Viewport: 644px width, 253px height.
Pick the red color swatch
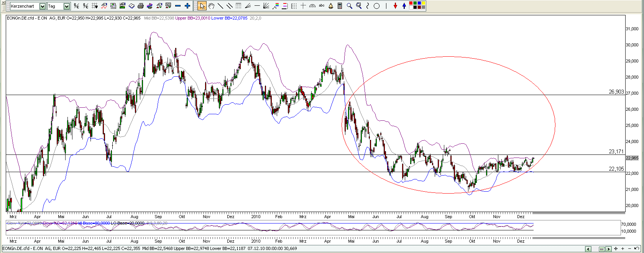click(x=411, y=3)
